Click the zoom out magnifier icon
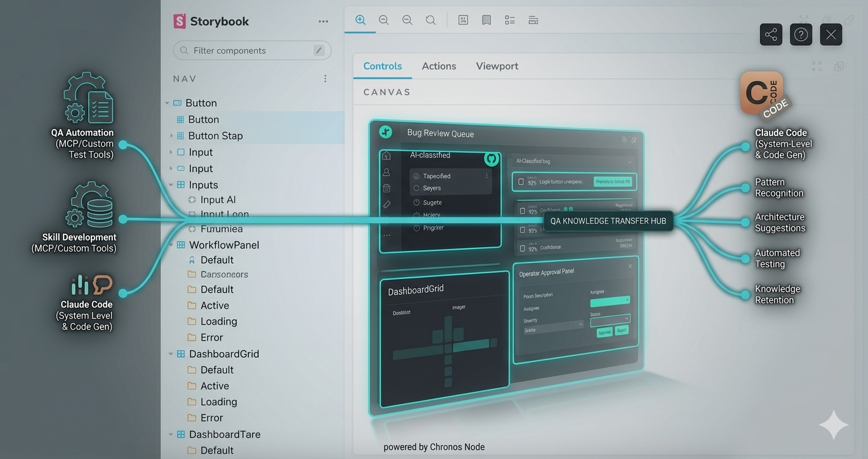Screen dimensions: 868x459 [384, 20]
